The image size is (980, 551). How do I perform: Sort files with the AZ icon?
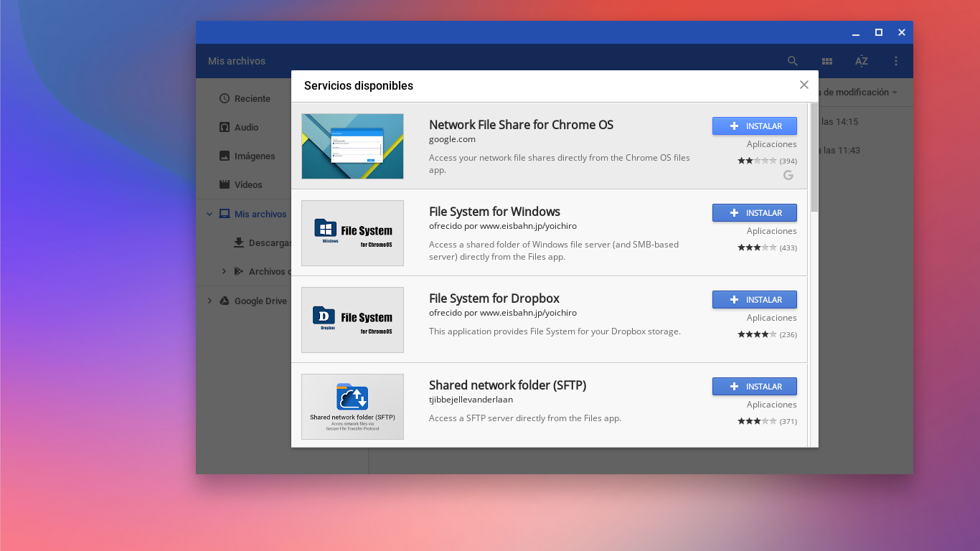tap(861, 61)
